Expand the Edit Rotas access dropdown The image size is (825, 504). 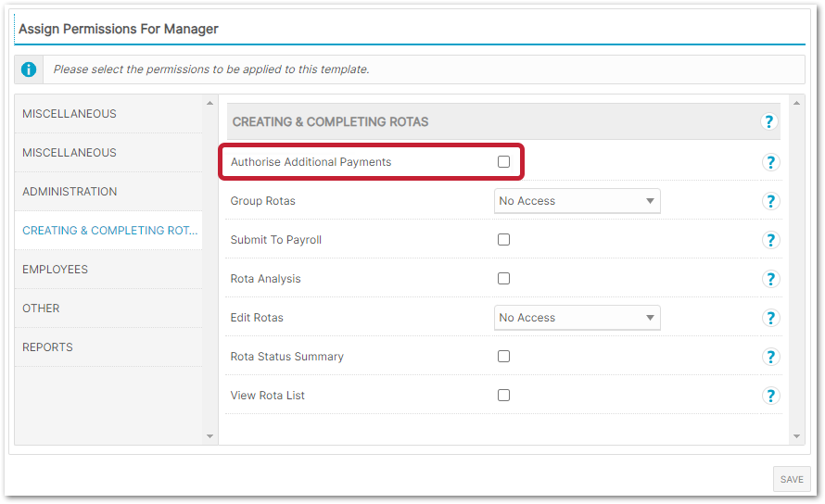point(577,318)
